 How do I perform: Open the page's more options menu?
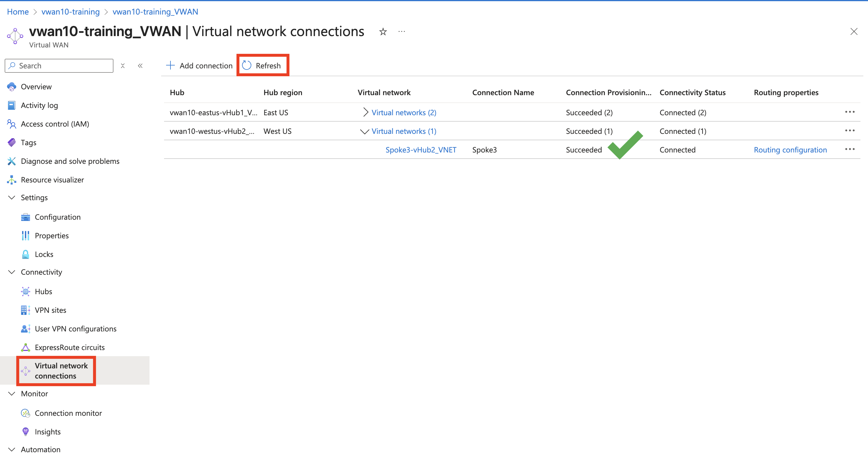click(402, 31)
